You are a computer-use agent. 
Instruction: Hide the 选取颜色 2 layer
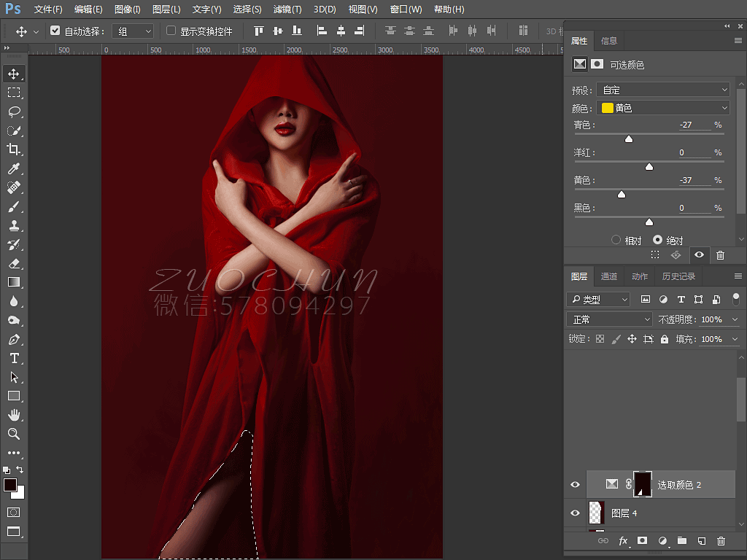pyautogui.click(x=575, y=485)
